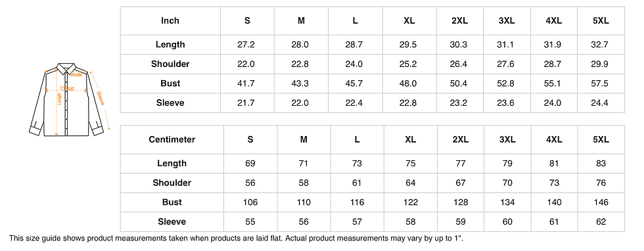
Task: Click the 62 Sleeve value for 5XL
Action: (x=601, y=222)
